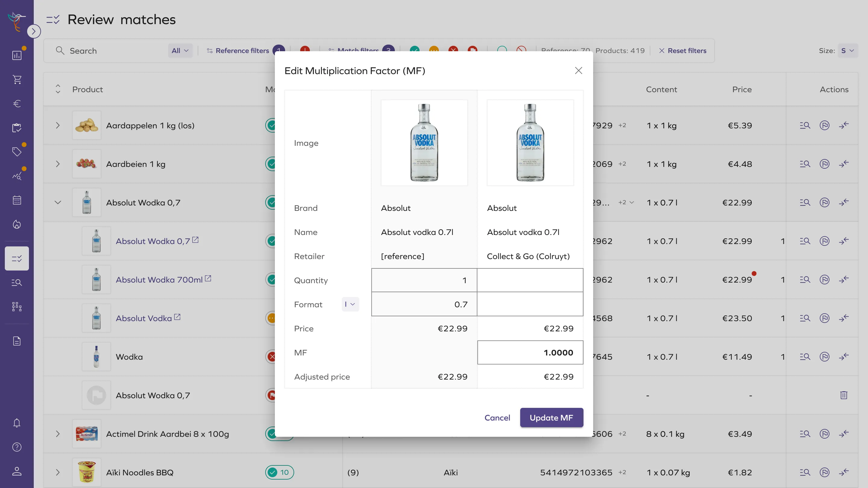The image size is (868, 488).
Task: Open the calendar sidebar icon
Action: pyautogui.click(x=17, y=200)
